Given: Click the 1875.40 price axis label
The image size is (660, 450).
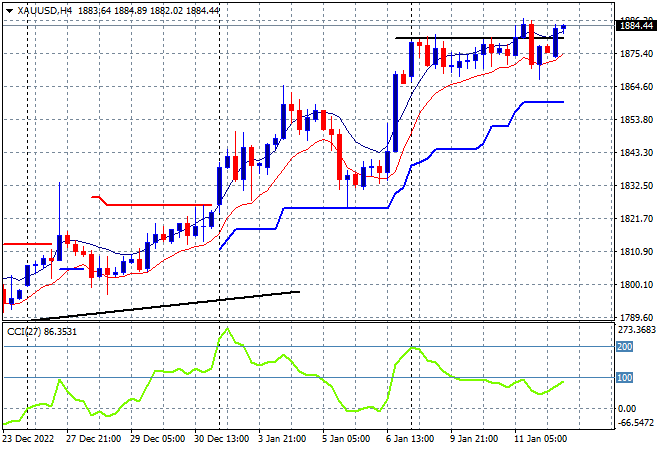Looking at the screenshot, I should pos(636,53).
